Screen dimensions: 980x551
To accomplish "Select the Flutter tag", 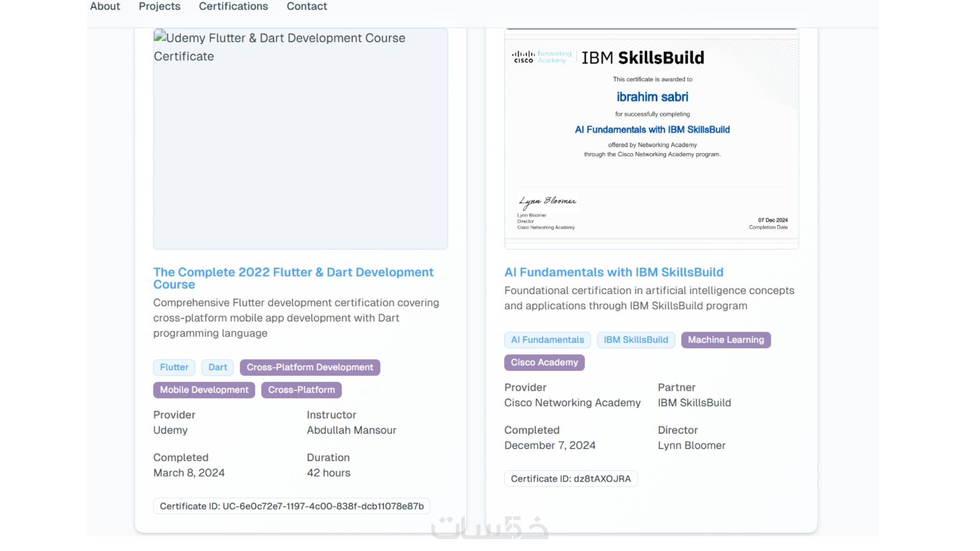I will [174, 367].
